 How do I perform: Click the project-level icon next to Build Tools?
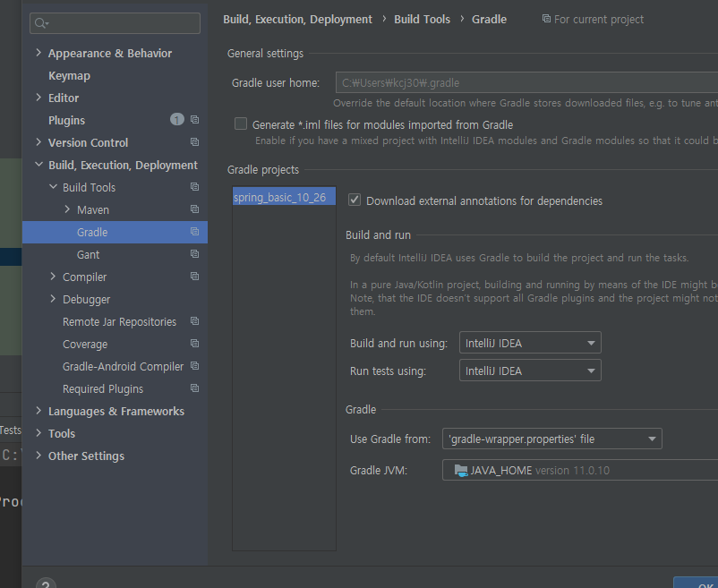(194, 187)
